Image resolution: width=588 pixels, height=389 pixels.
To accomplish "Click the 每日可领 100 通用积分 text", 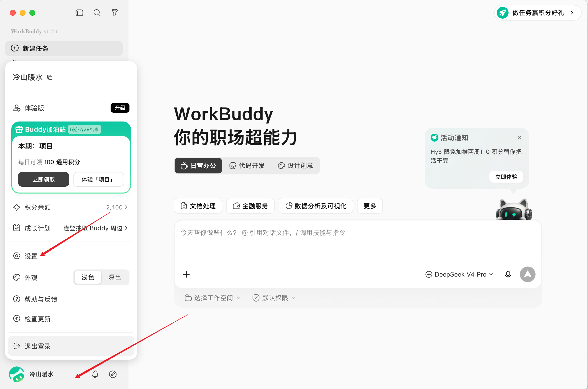I will (49, 162).
